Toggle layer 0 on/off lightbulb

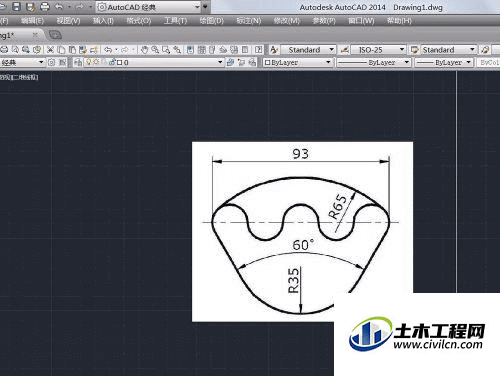point(89,62)
